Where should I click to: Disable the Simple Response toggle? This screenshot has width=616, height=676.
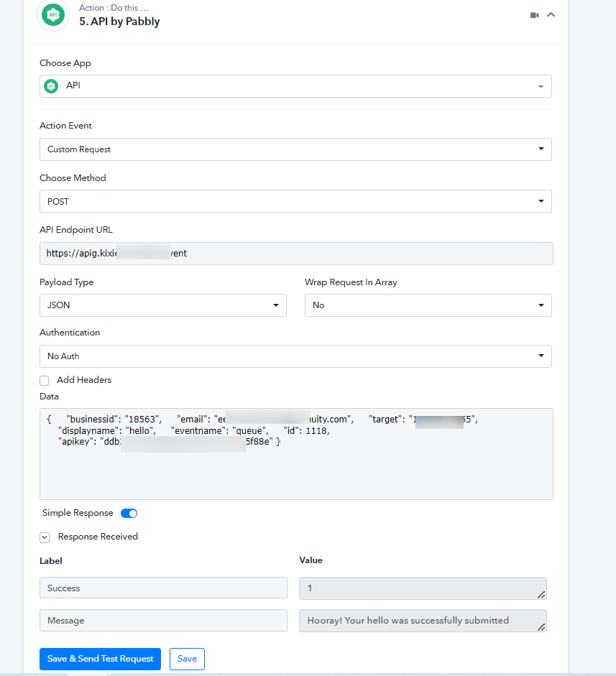(x=129, y=514)
